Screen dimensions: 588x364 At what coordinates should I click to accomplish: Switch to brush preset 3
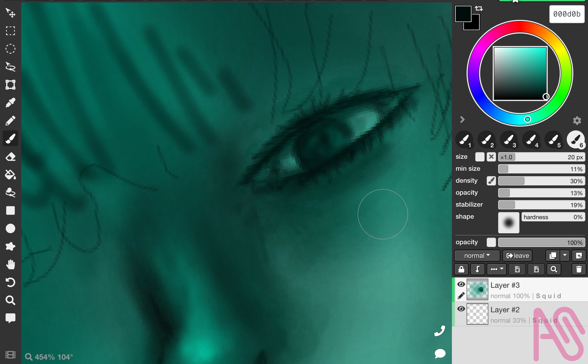pos(509,140)
